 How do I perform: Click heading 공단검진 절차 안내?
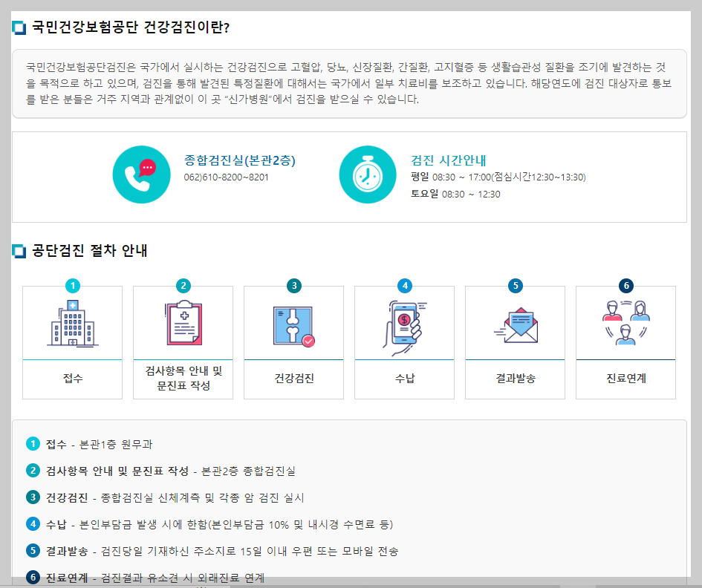pos(90,251)
